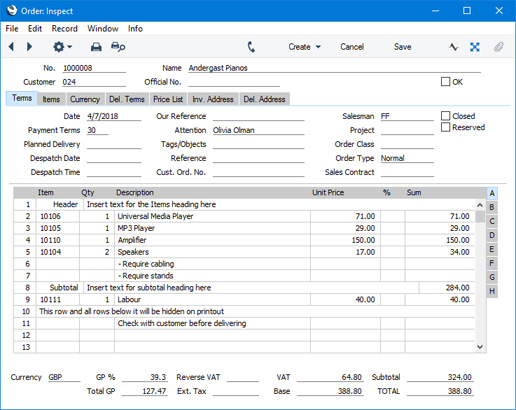Open the Record menu
Image resolution: width=516 pixels, height=410 pixels.
click(64, 29)
